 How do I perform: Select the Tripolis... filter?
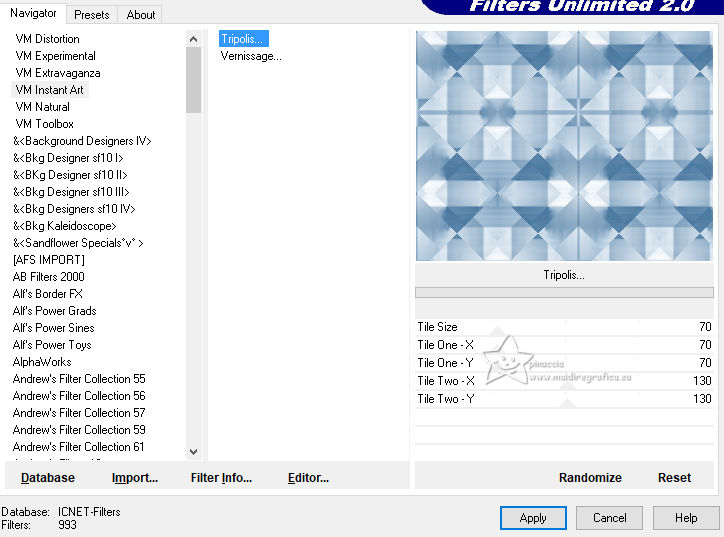[x=243, y=39]
